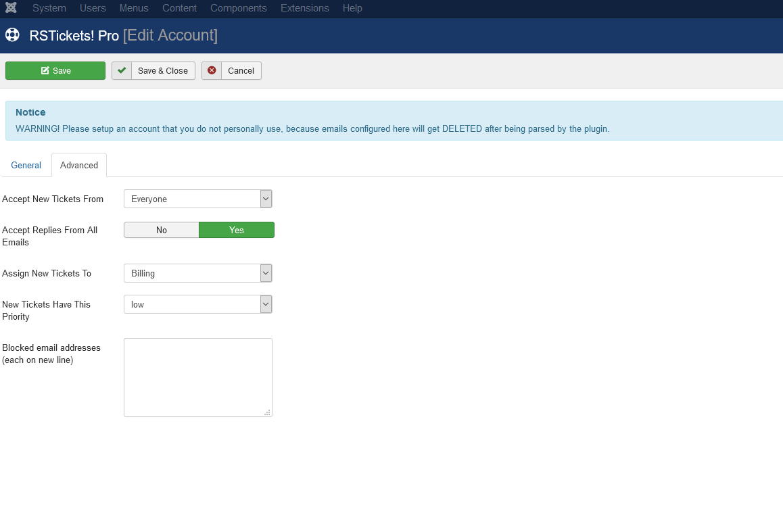Open the Extensions menu
The height and width of the screenshot is (532, 783).
pyautogui.click(x=304, y=8)
